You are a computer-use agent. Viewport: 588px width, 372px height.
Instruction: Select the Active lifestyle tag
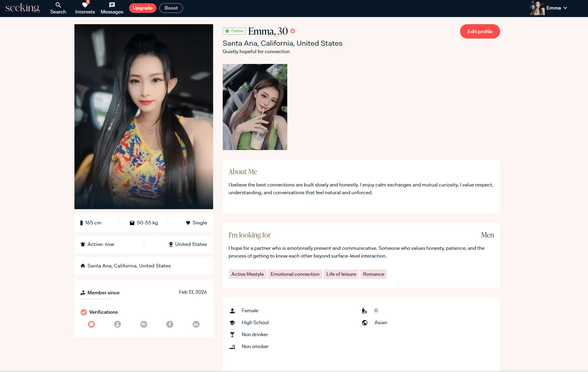247,274
